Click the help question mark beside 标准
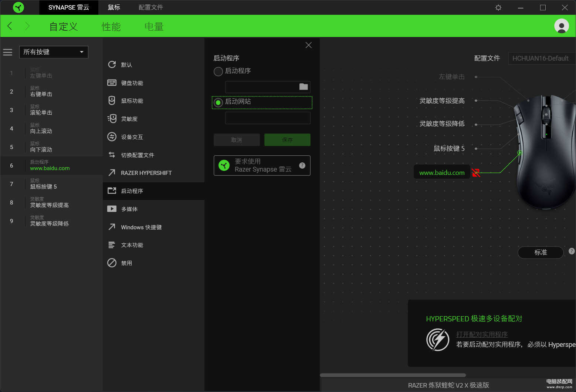 point(572,251)
